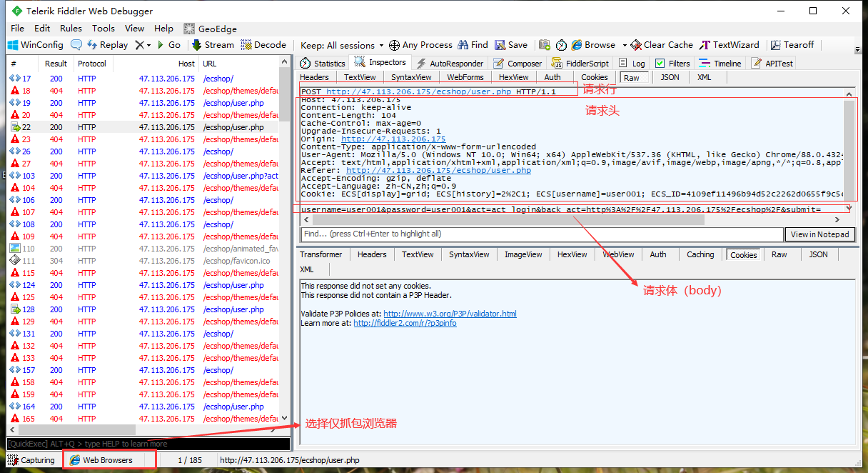This screenshot has width=868, height=473.
Task: Click the Any Process target icon
Action: 394,45
